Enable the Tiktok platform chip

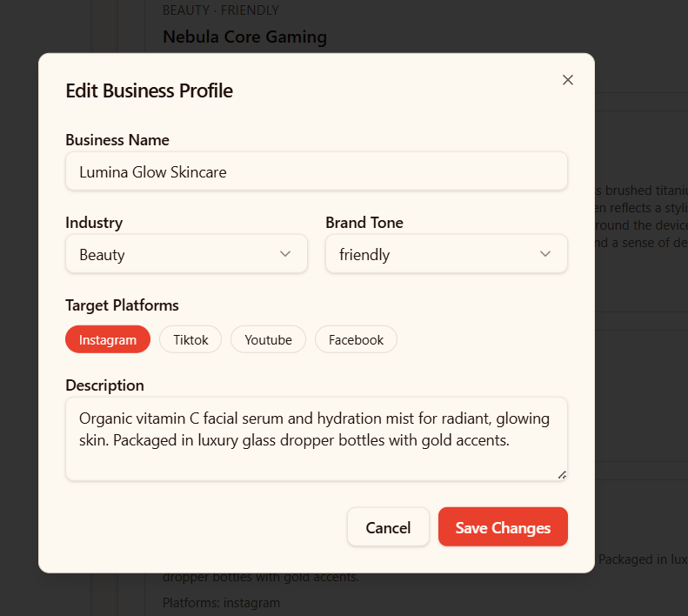(190, 339)
